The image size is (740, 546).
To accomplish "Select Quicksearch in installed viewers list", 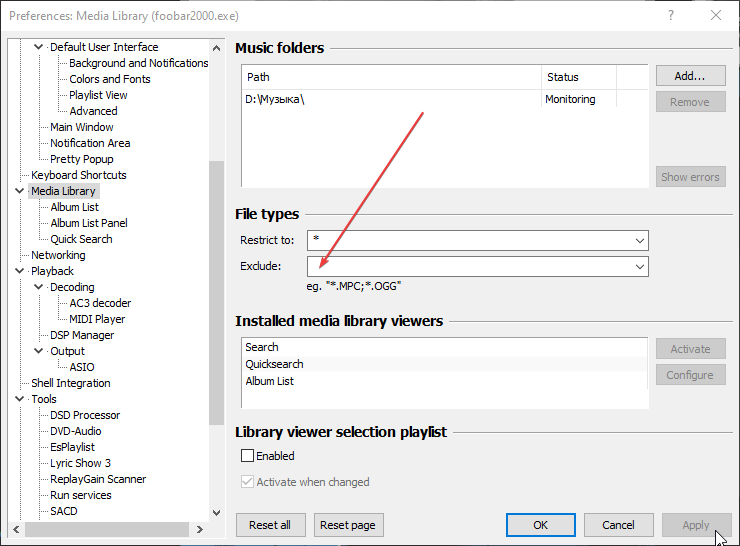I will [x=275, y=364].
